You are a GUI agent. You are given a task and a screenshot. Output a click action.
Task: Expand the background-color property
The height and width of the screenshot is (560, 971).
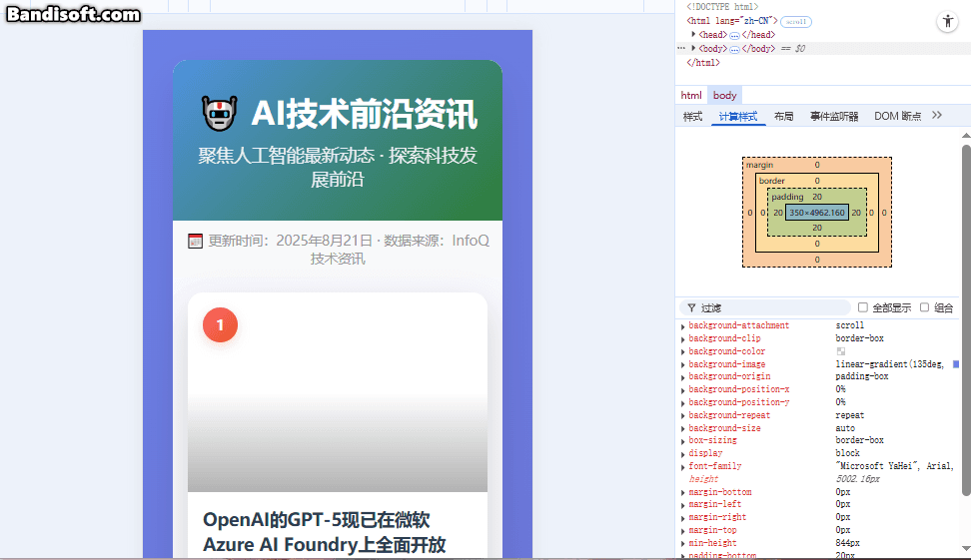click(x=683, y=352)
